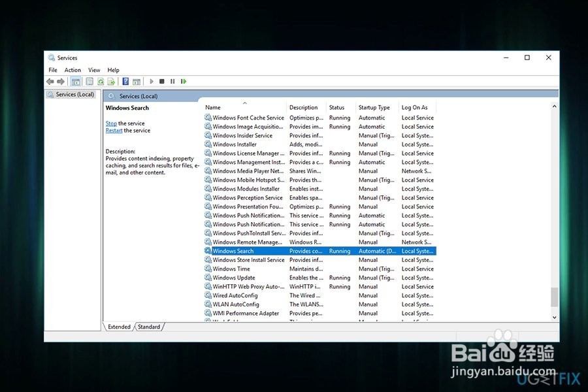Open the Help menu

pyautogui.click(x=113, y=70)
